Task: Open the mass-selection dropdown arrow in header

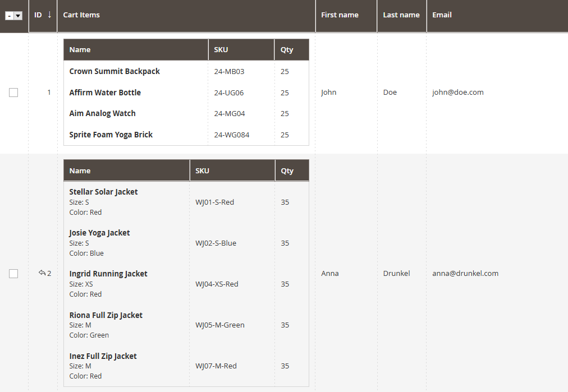Action: pyautogui.click(x=18, y=16)
